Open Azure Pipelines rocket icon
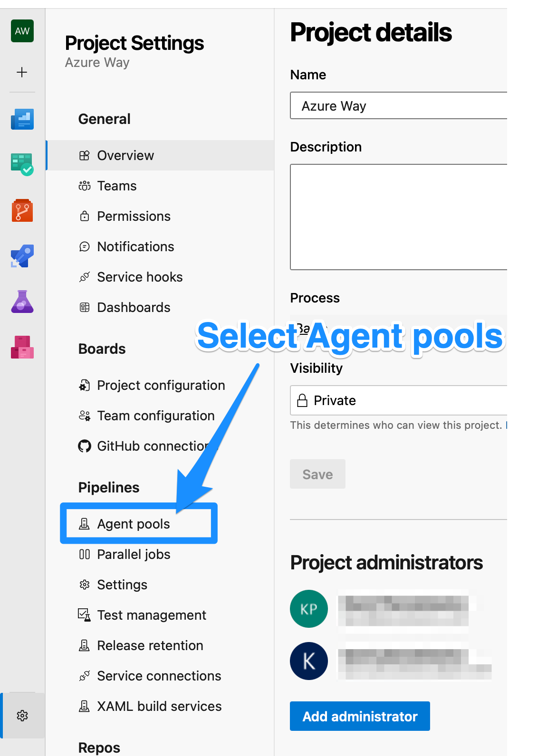 click(22, 256)
